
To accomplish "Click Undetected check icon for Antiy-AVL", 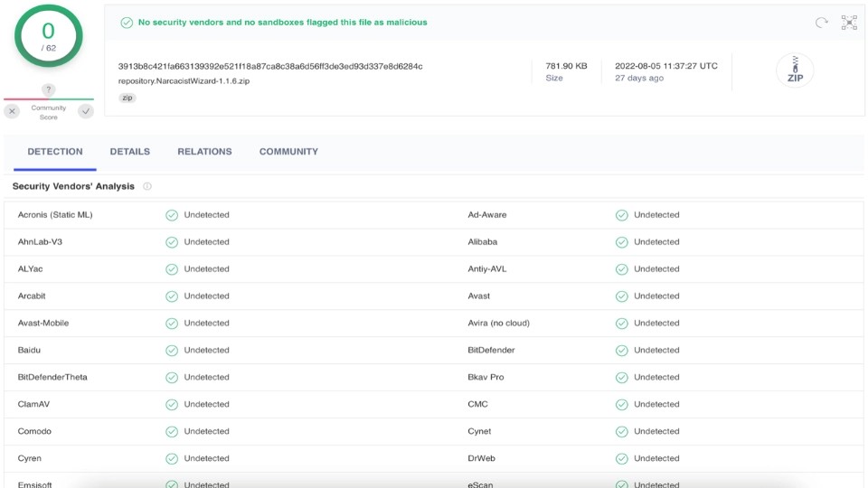I will coord(622,269).
